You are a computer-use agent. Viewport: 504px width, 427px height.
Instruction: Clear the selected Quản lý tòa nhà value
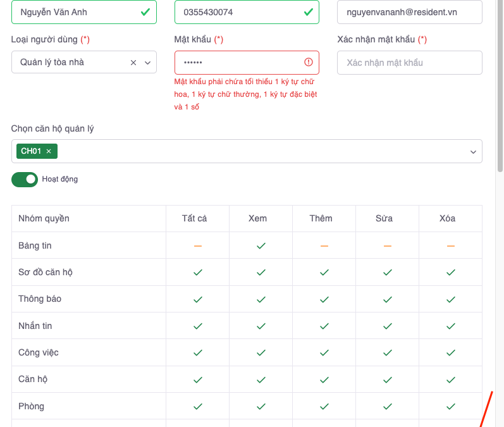133,63
